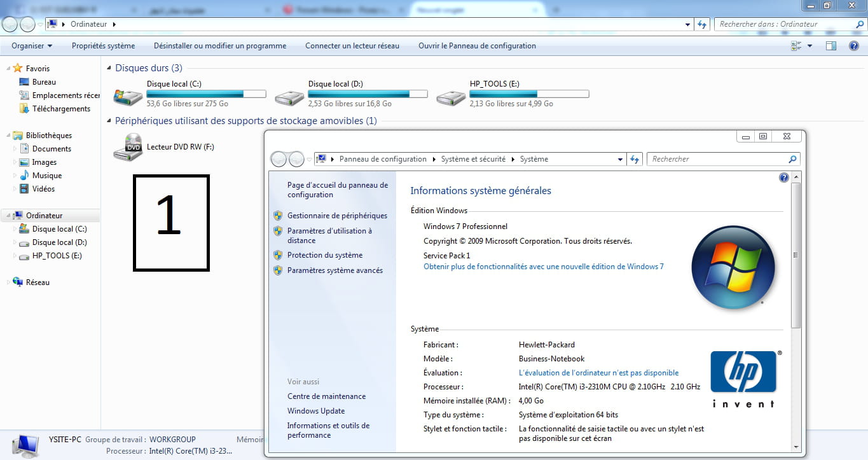The height and width of the screenshot is (460, 868).
Task: Open Paramètres système avancés link
Action: [x=335, y=270]
